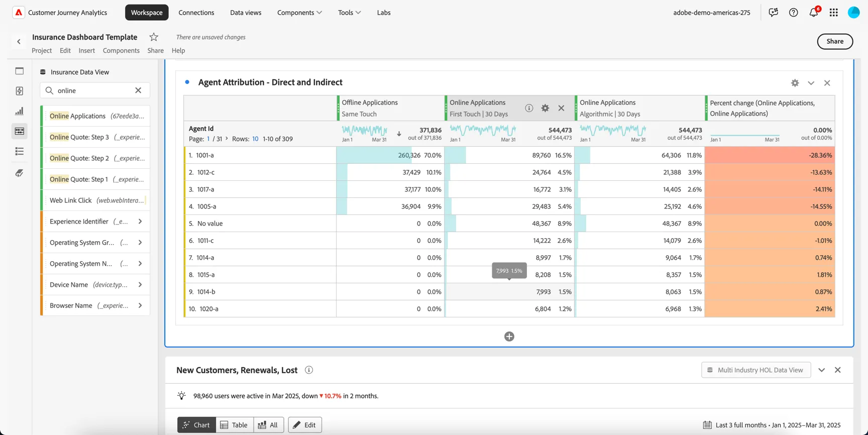Click the Adobe logo icon

19,13
